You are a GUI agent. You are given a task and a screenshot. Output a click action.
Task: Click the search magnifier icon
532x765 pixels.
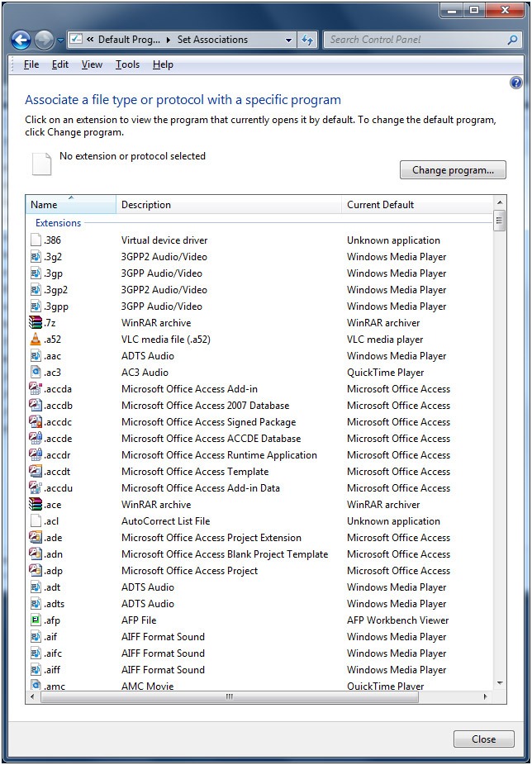click(x=512, y=40)
